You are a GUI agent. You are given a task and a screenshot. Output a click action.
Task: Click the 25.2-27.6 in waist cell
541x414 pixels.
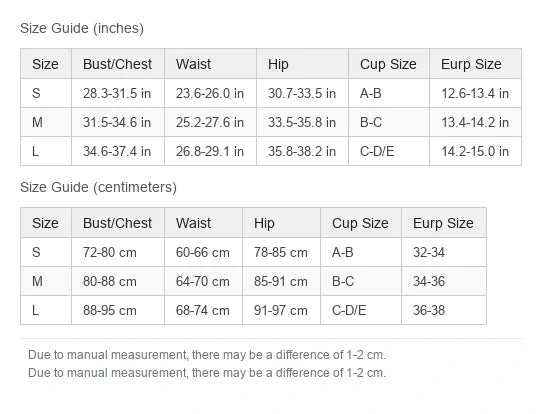(210, 122)
